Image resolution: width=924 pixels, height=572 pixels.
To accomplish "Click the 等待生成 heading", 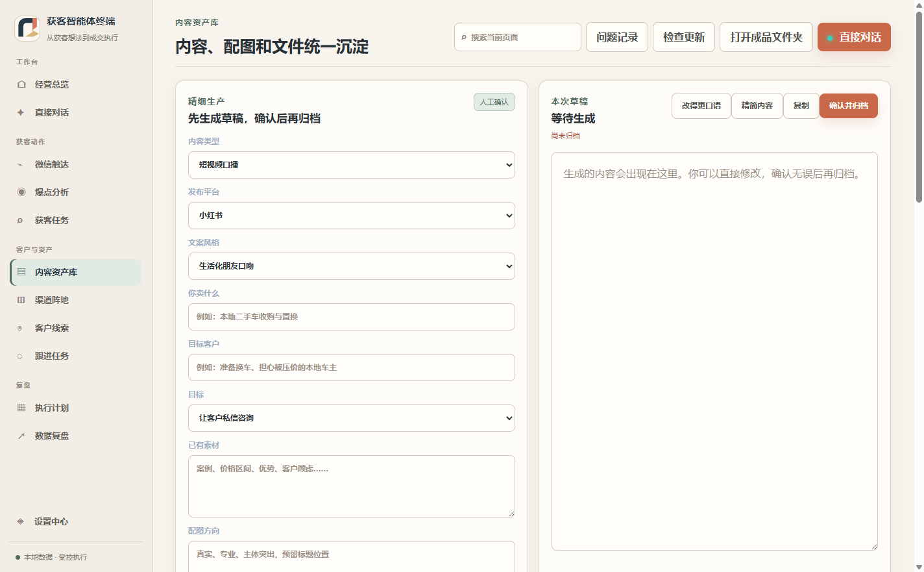I will pyautogui.click(x=573, y=118).
